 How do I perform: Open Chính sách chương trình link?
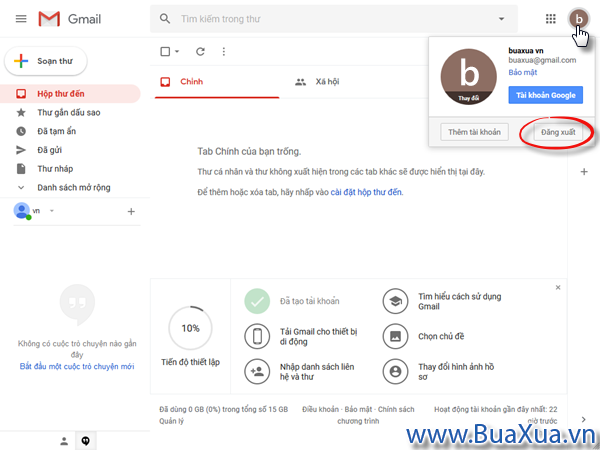point(396,409)
